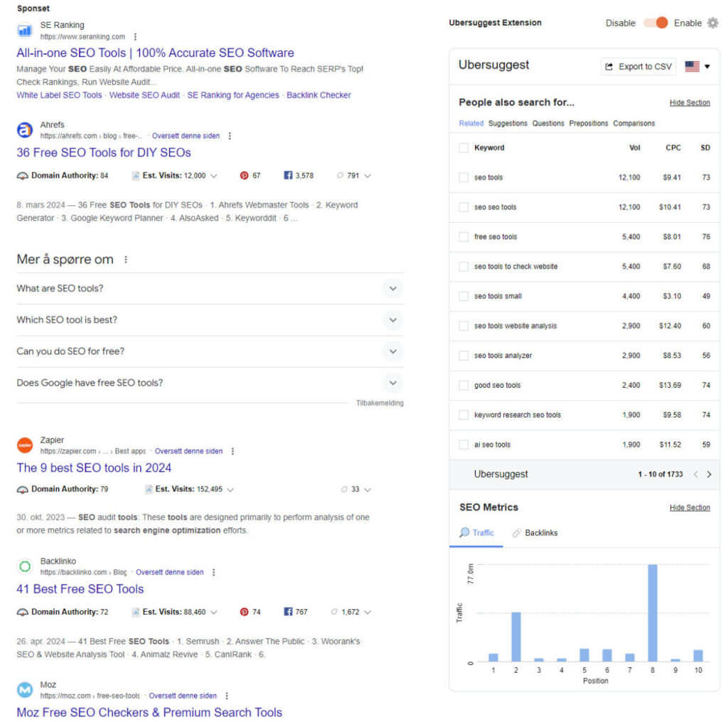
Task: Click Ahrefs Domain Authority gauge icon
Action: [x=22, y=176]
